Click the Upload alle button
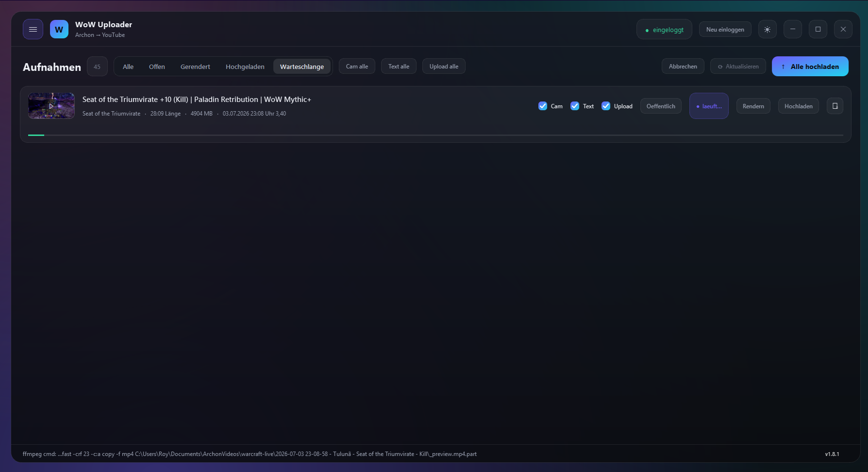The height and width of the screenshot is (472, 868). pos(444,67)
